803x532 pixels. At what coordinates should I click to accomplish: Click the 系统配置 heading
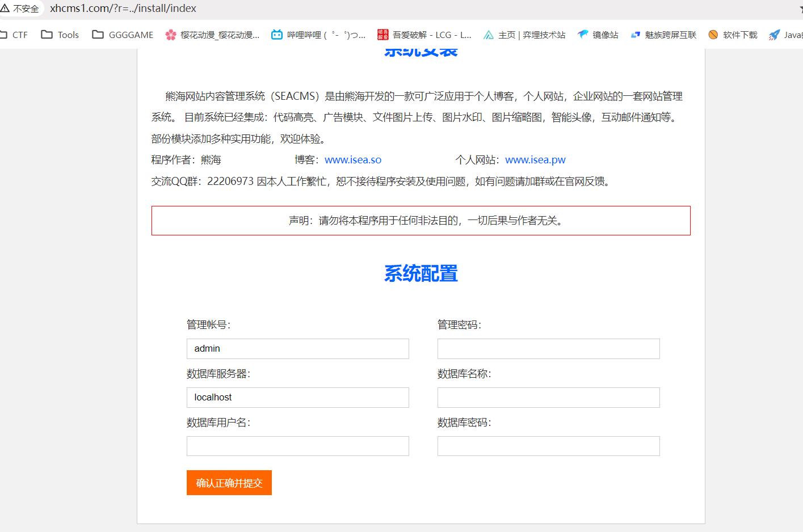point(421,274)
